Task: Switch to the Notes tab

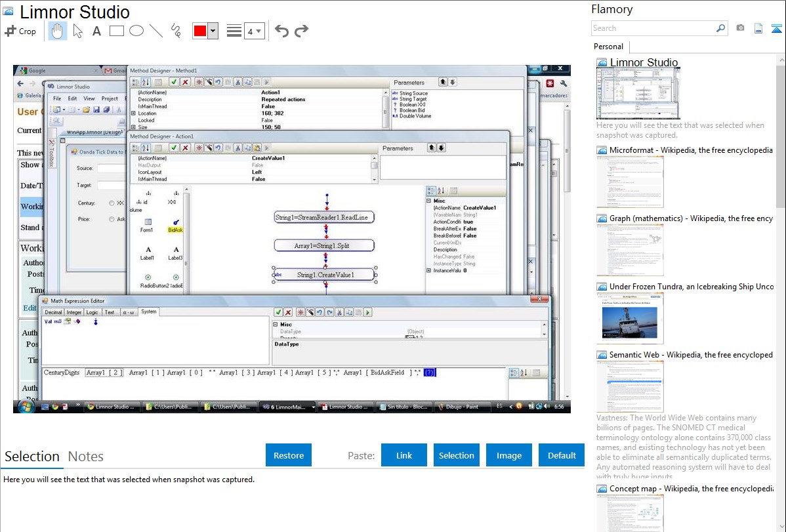Action: tap(86, 457)
